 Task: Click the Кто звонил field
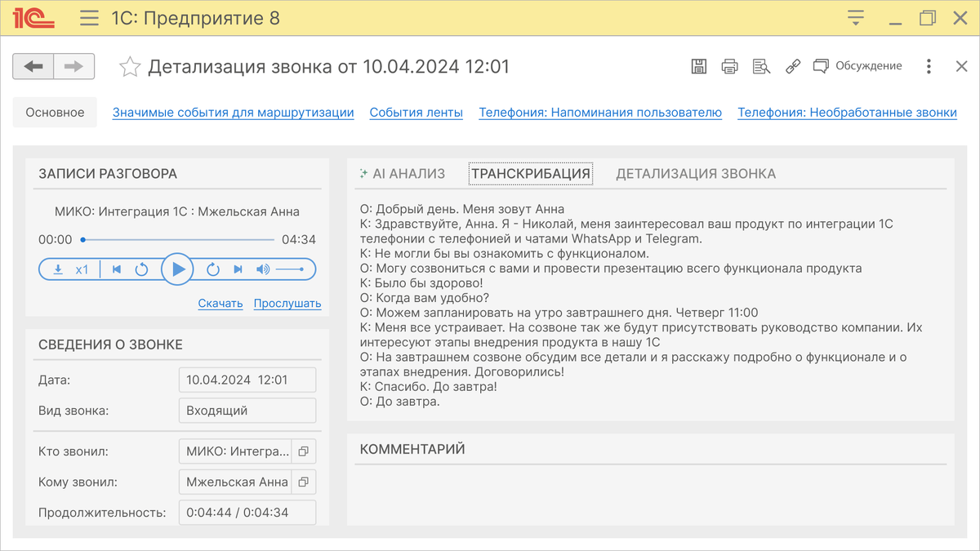tap(234, 451)
